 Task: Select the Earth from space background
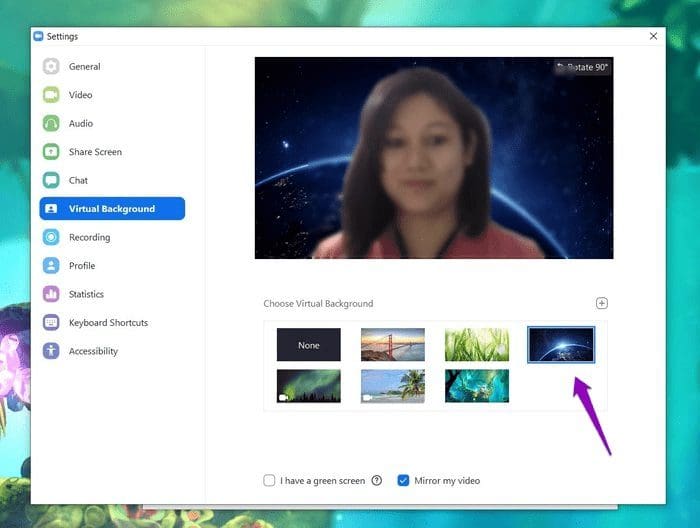[561, 345]
